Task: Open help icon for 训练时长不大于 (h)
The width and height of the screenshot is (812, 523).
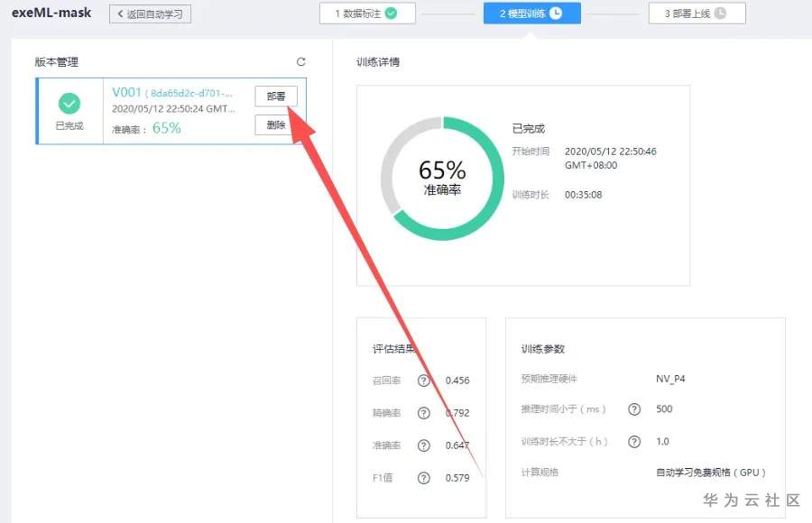Action: click(634, 442)
